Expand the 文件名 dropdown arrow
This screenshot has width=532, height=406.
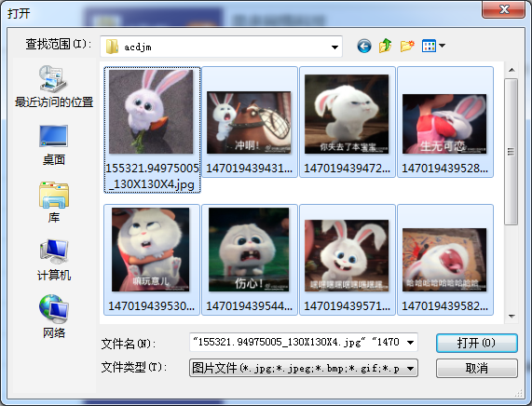pyautogui.click(x=410, y=343)
